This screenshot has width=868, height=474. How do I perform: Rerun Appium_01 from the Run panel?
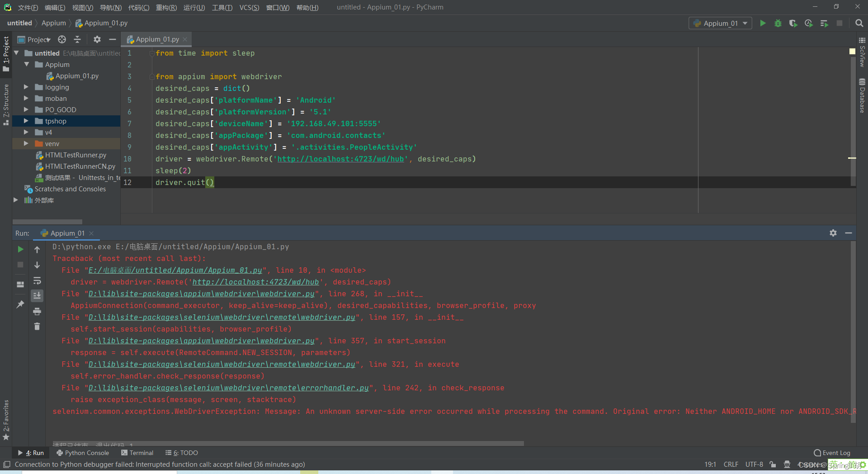20,249
